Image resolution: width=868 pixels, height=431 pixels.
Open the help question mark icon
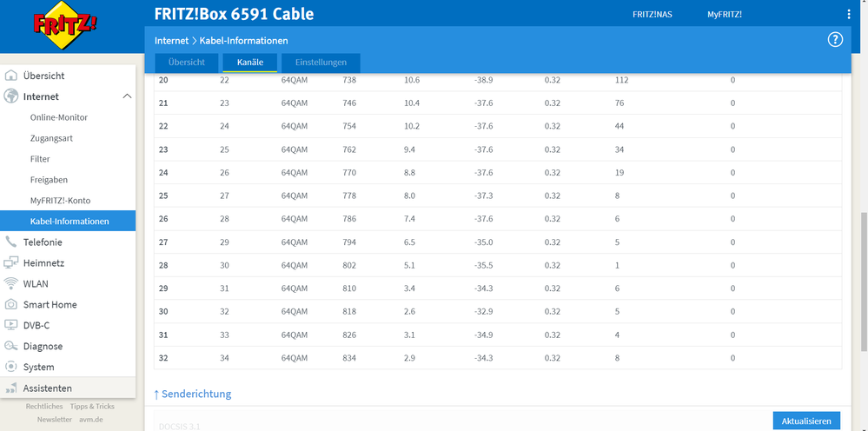point(835,40)
